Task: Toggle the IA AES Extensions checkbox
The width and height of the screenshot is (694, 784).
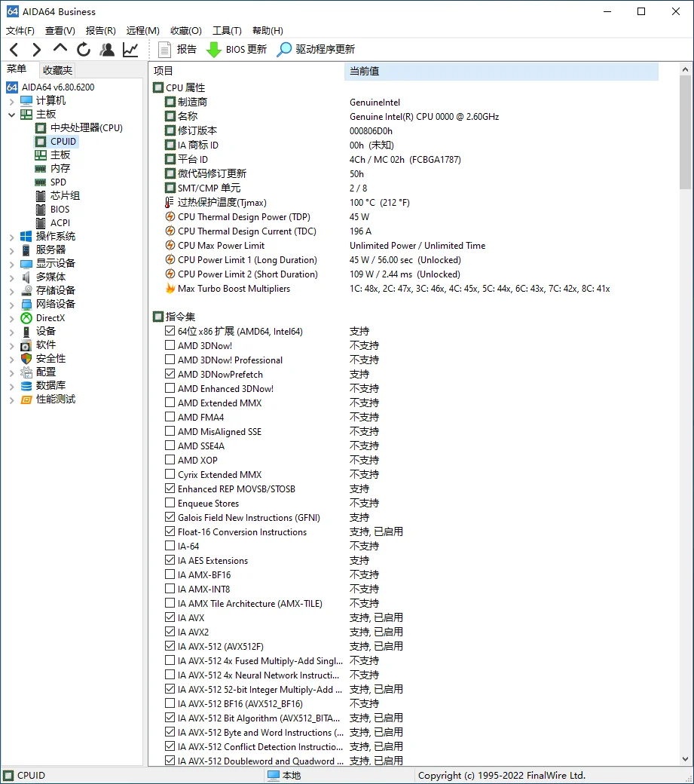Action: click(x=170, y=561)
